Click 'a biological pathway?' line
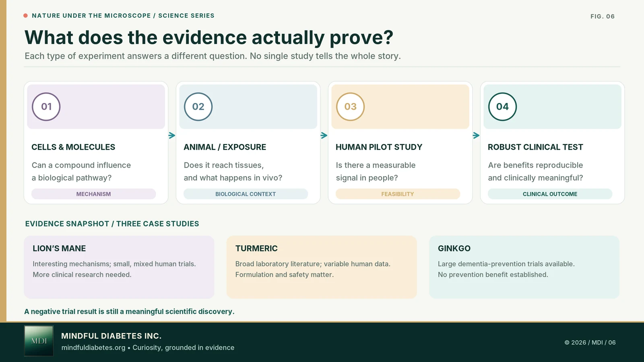644x362 pixels. [x=72, y=178]
